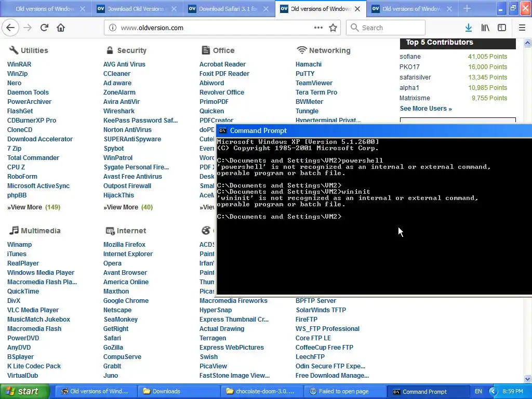Click the Utilities wrench icon
Image resolution: width=532 pixels, height=399 pixels.
(13, 50)
